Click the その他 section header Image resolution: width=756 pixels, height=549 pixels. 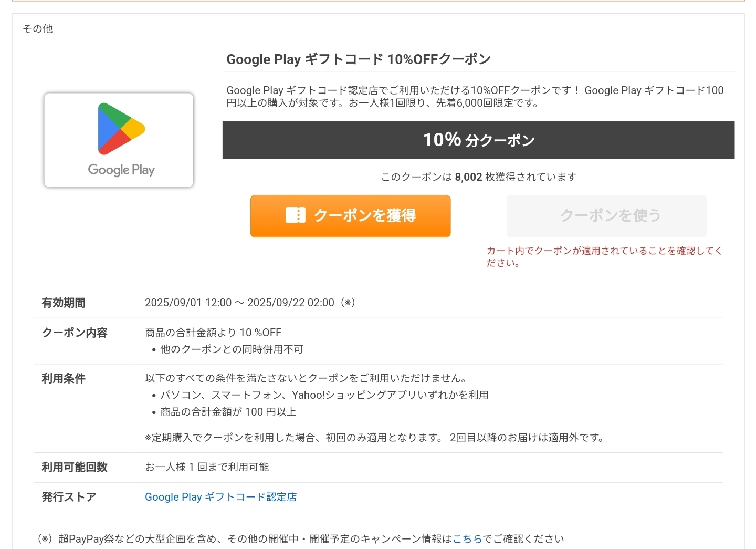pos(38,29)
